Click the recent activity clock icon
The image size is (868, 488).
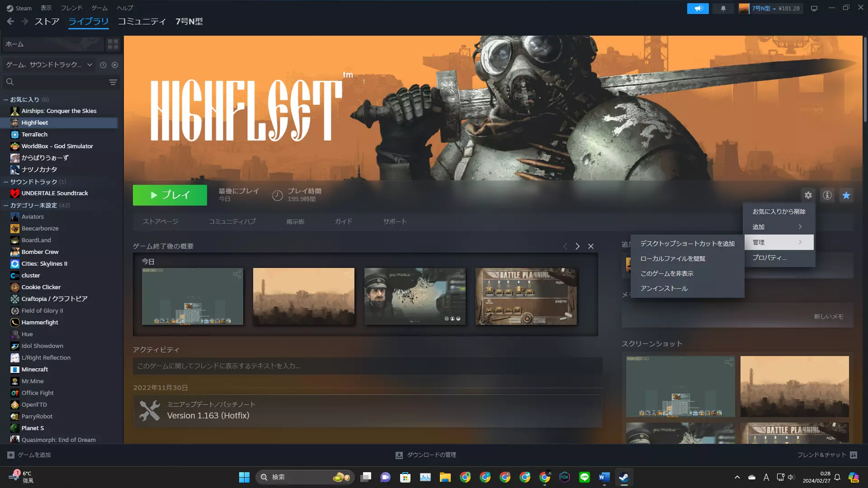(103, 65)
